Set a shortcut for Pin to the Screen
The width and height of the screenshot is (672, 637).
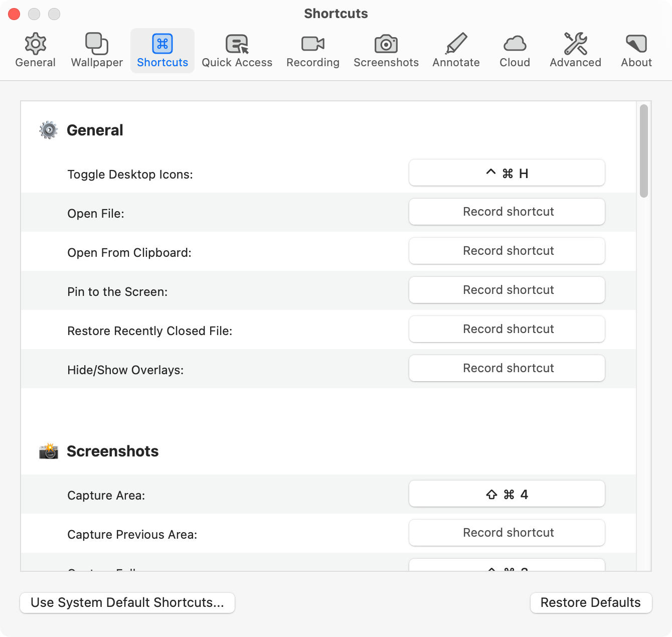click(507, 290)
